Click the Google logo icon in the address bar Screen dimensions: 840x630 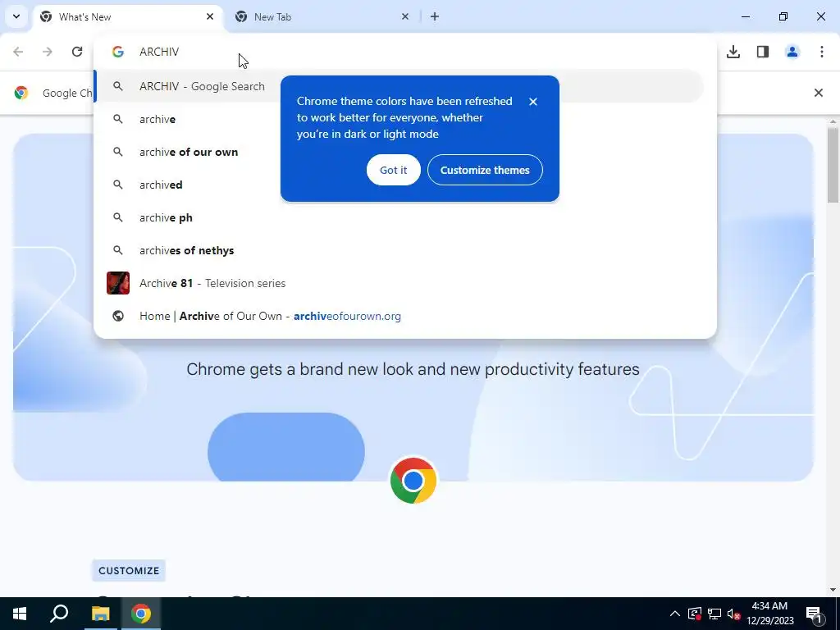click(x=118, y=52)
